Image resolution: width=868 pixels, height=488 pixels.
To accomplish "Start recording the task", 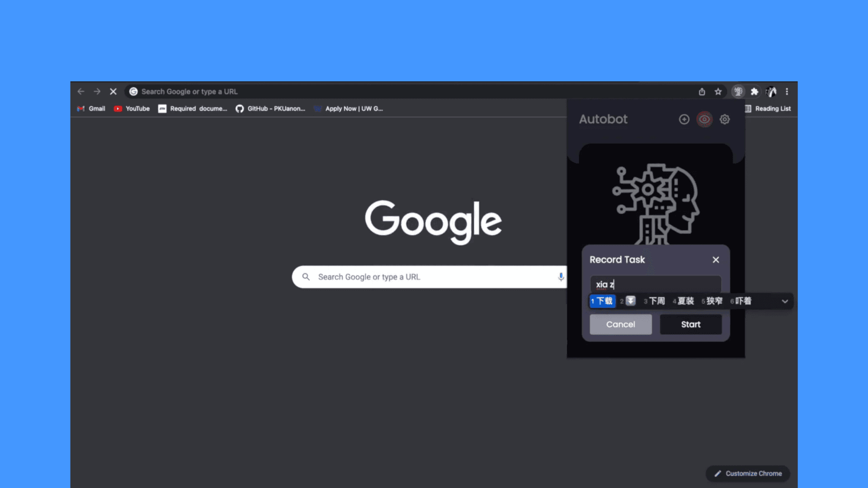I will coord(691,324).
